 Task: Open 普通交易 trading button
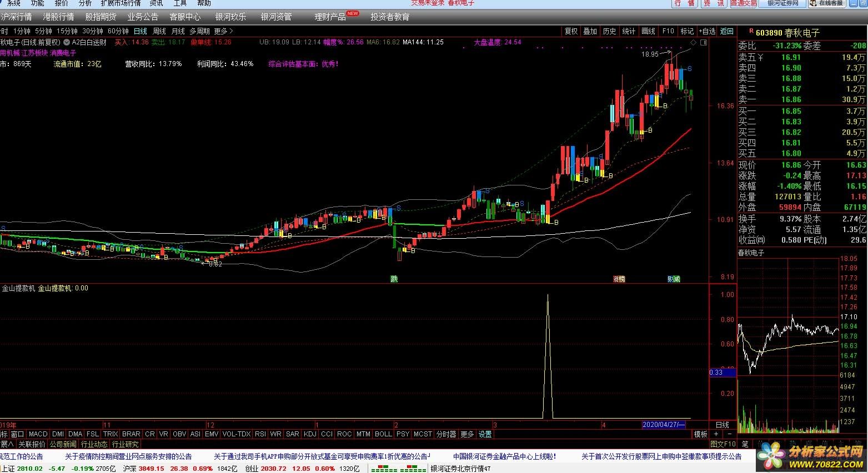[744, 3]
